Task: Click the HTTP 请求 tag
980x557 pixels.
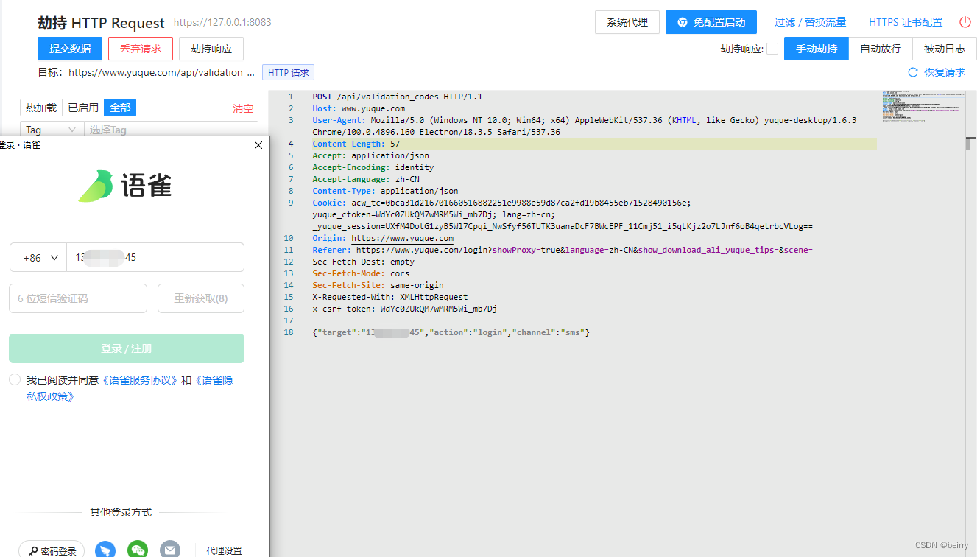Action: [x=289, y=73]
